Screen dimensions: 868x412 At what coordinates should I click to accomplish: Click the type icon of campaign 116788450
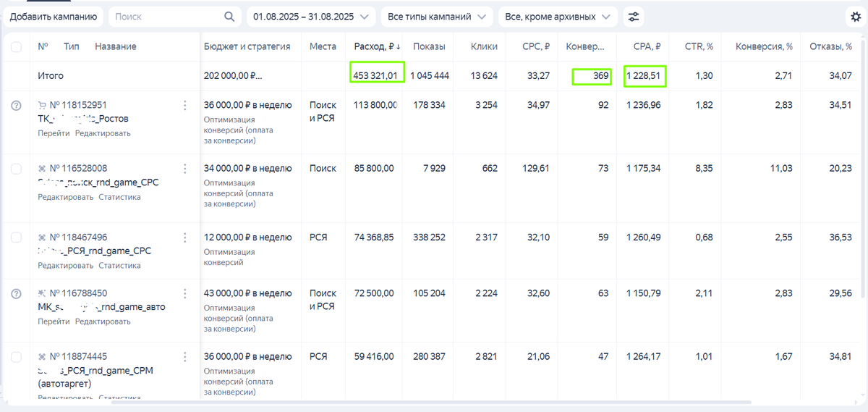[x=42, y=293]
